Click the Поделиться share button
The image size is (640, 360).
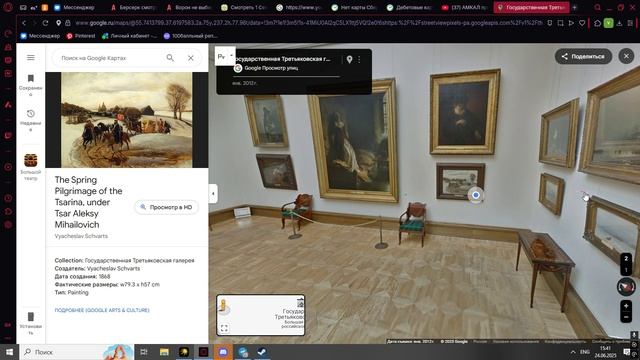(583, 56)
